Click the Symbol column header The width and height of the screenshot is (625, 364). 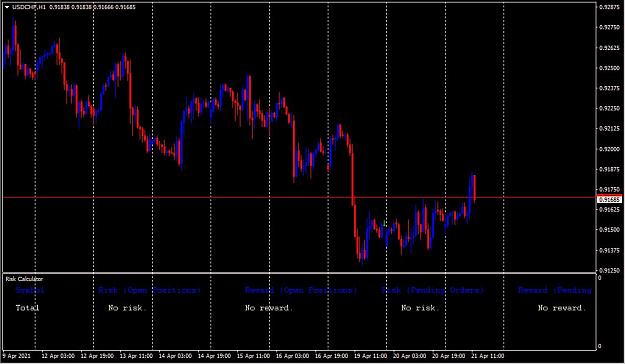tap(30, 290)
